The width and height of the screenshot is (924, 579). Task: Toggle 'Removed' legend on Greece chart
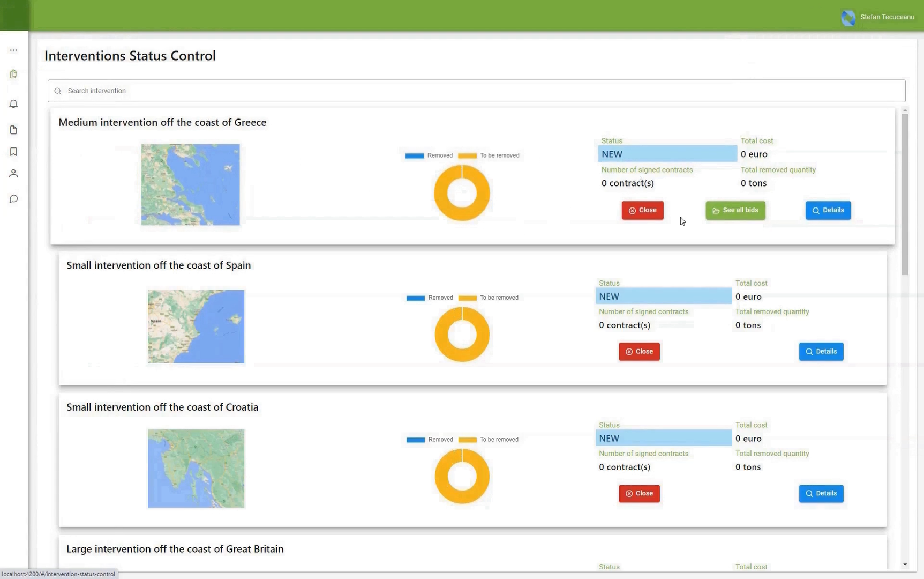[429, 155]
